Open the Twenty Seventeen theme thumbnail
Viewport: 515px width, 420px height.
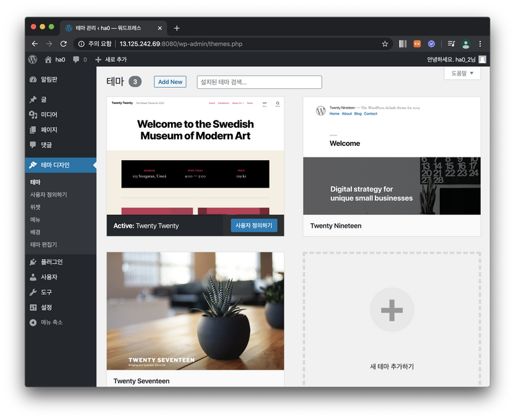pyautogui.click(x=195, y=311)
